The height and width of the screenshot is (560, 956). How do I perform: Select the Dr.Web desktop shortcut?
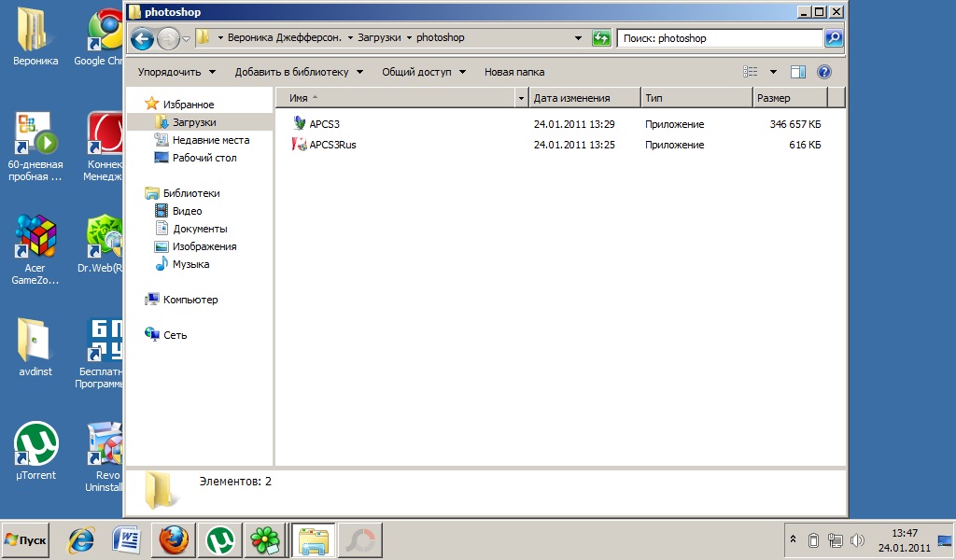point(101,244)
